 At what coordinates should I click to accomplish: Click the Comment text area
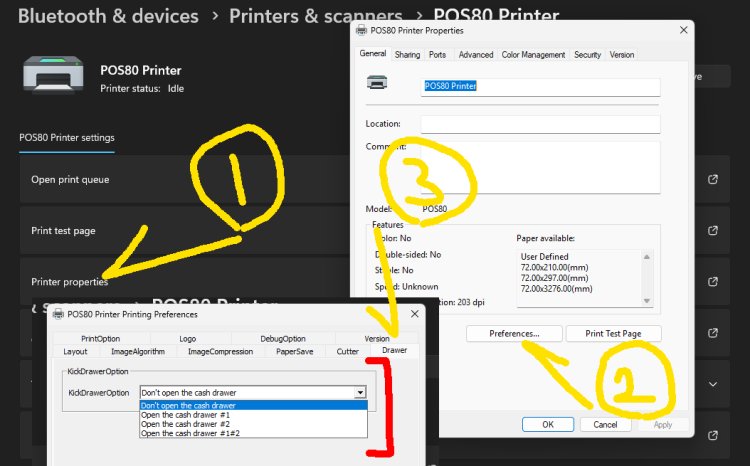(540, 167)
